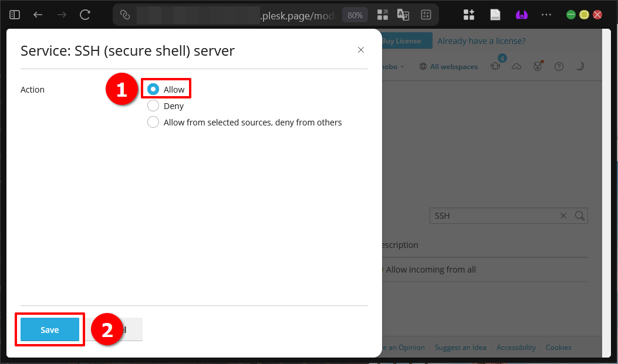Open the hobo user account dropdown
618x364 pixels.
390,66
